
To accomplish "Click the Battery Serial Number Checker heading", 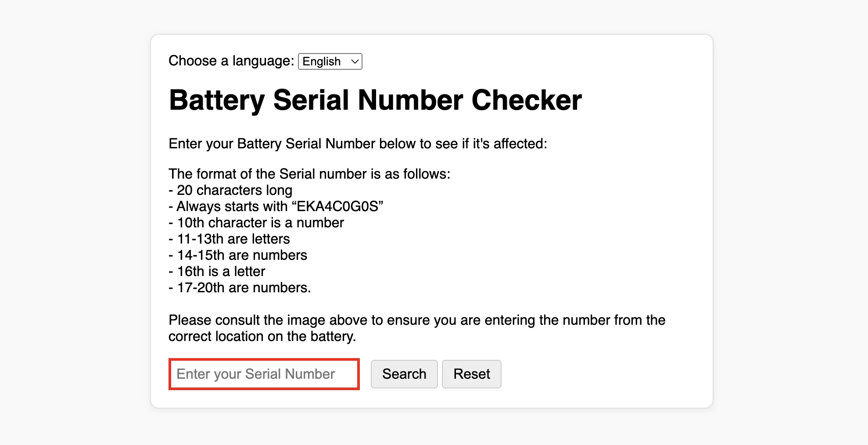I will coord(375,100).
